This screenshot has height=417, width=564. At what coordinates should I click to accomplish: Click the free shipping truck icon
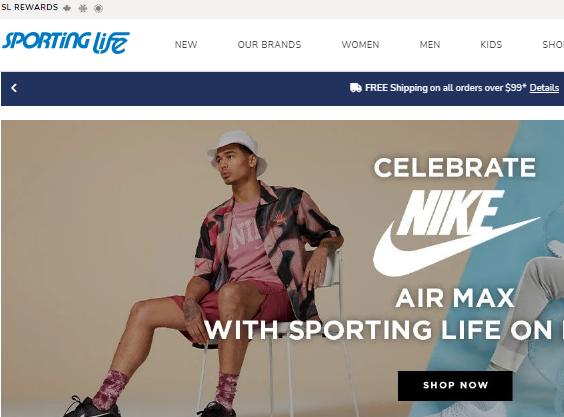356,87
